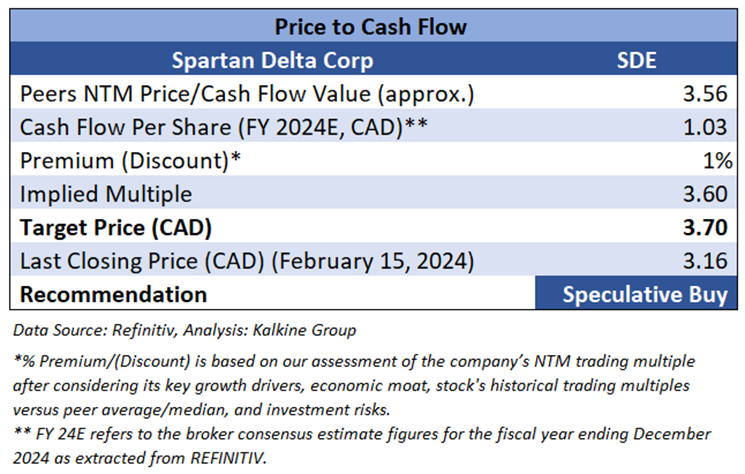Click the "Data Source: Refinitiv" attribution line
Viewport: 745px width, 474px height.
(182, 328)
